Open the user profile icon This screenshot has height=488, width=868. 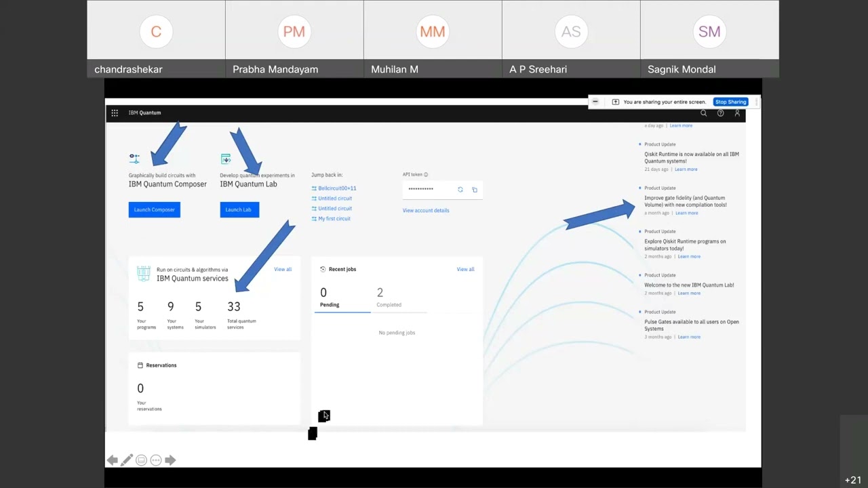[x=737, y=113]
